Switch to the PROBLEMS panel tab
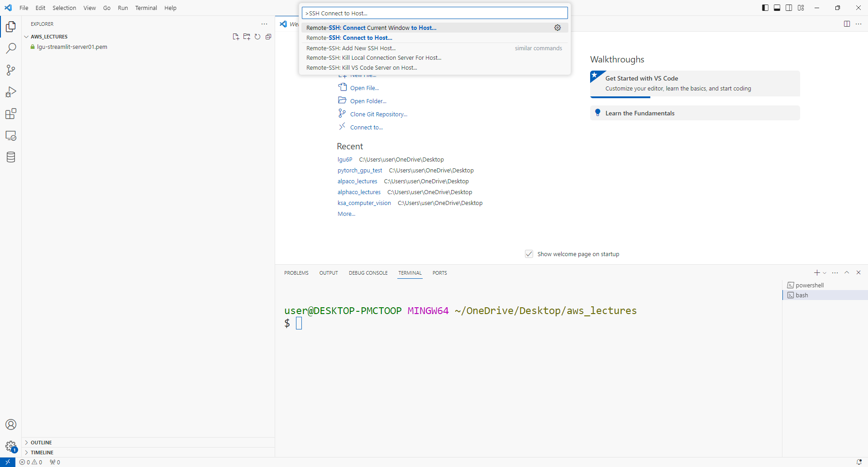Screen dimensions: 868x467 coord(296,273)
